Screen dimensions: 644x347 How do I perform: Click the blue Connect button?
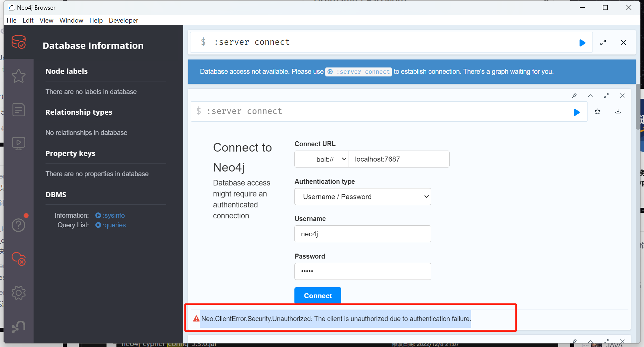[x=318, y=295]
